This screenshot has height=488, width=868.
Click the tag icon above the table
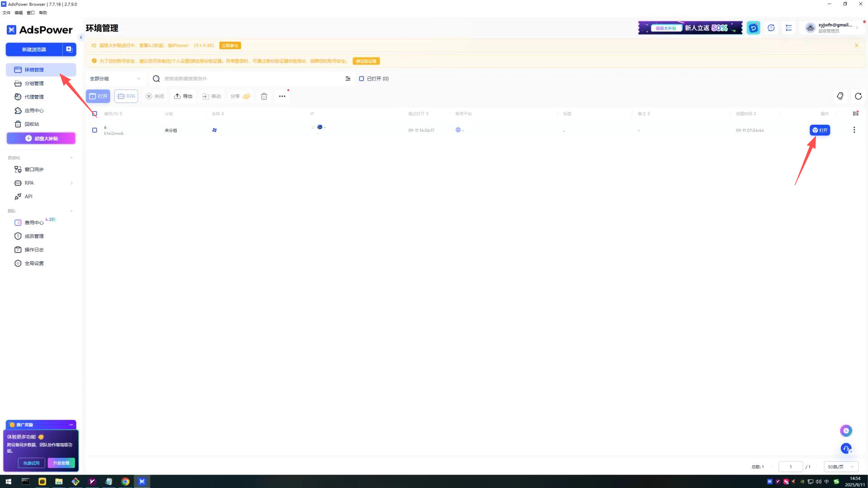[840, 96]
